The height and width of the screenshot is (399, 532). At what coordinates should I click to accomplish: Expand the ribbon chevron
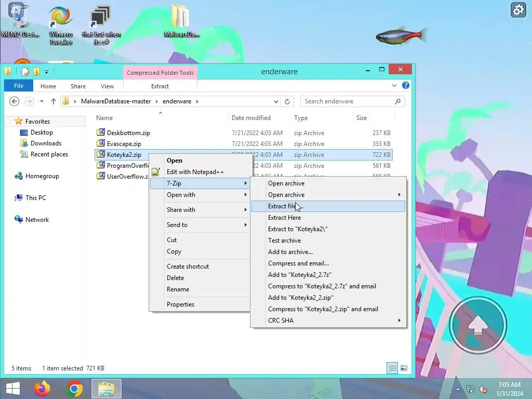(394, 86)
